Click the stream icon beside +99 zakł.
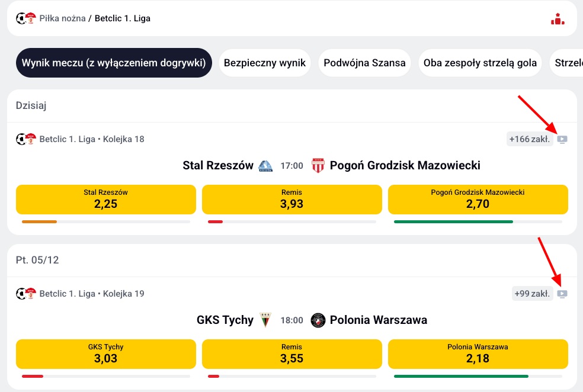Screen dimensions: 583x392 (561, 293)
